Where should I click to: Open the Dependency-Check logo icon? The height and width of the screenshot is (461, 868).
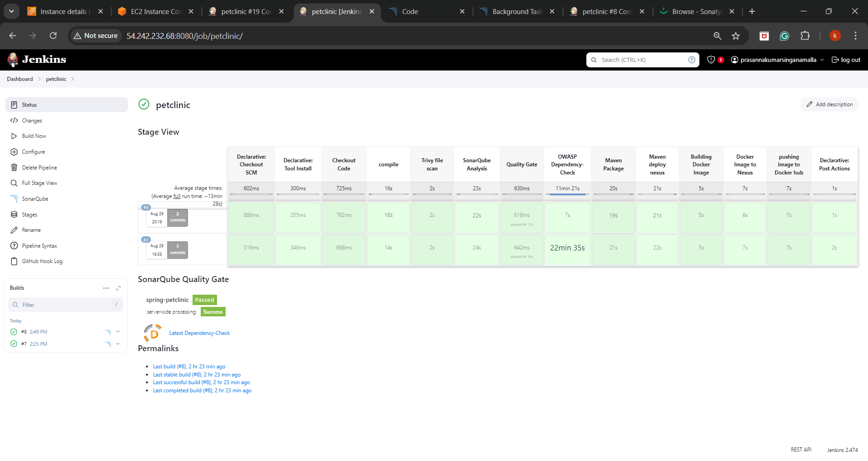153,333
